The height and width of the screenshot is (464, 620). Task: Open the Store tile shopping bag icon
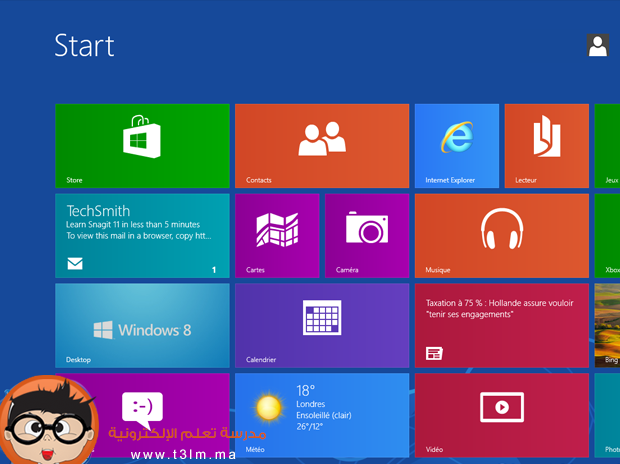[x=142, y=136]
